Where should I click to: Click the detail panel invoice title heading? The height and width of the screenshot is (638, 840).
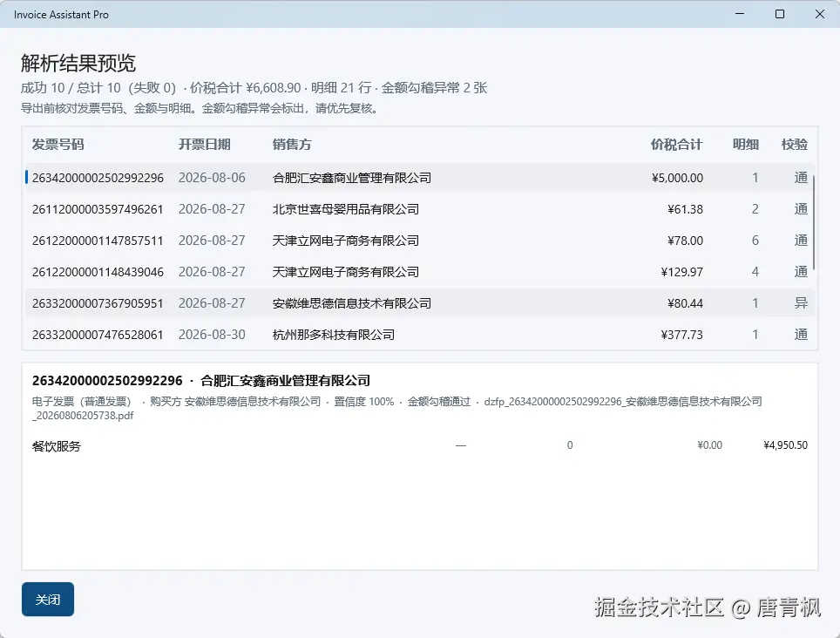(x=201, y=381)
